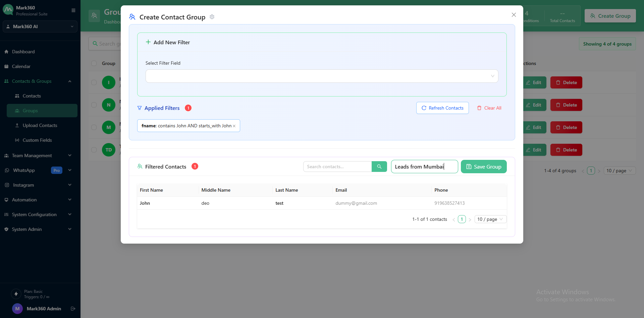The height and width of the screenshot is (318, 644).
Task: Click the logout icon beside Mark360 Admin
Action: tap(73, 309)
